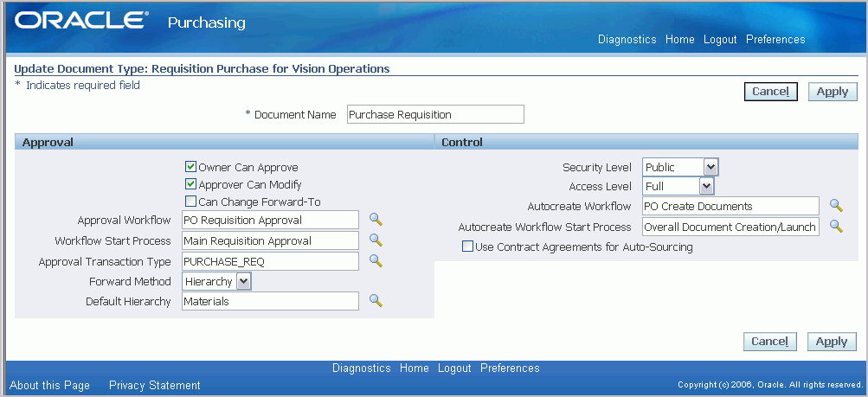
Task: Open search icon for Autocreate Workflow
Action: (836, 206)
